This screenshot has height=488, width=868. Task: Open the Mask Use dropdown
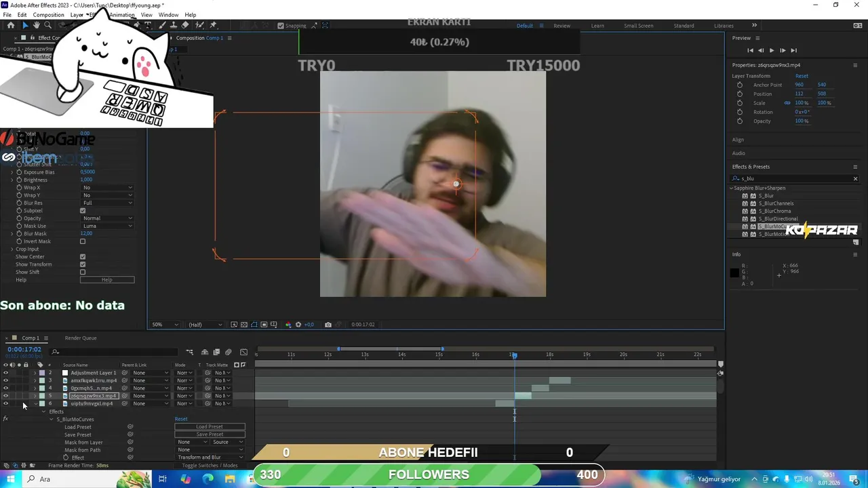[107, 226]
